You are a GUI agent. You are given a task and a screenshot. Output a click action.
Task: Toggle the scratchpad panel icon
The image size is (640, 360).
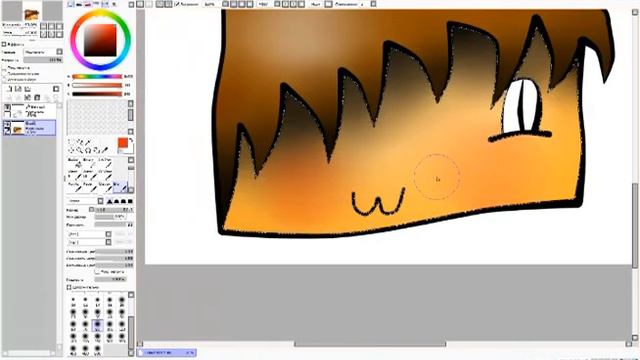click(x=114, y=4)
